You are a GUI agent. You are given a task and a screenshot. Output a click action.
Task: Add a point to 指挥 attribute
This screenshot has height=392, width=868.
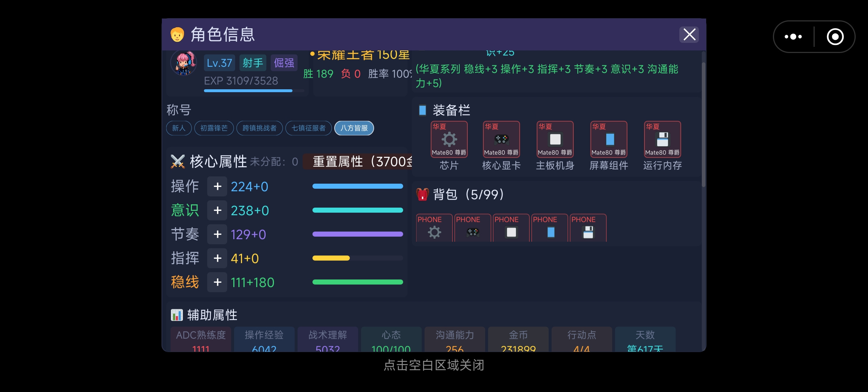[217, 258]
